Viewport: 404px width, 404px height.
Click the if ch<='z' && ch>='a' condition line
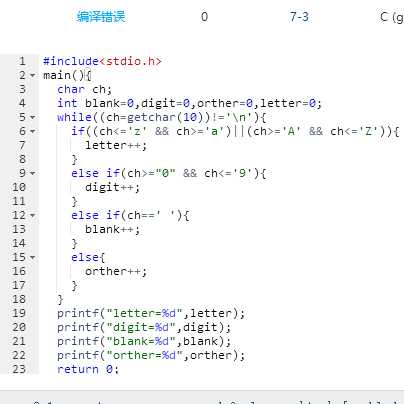[x=235, y=131]
